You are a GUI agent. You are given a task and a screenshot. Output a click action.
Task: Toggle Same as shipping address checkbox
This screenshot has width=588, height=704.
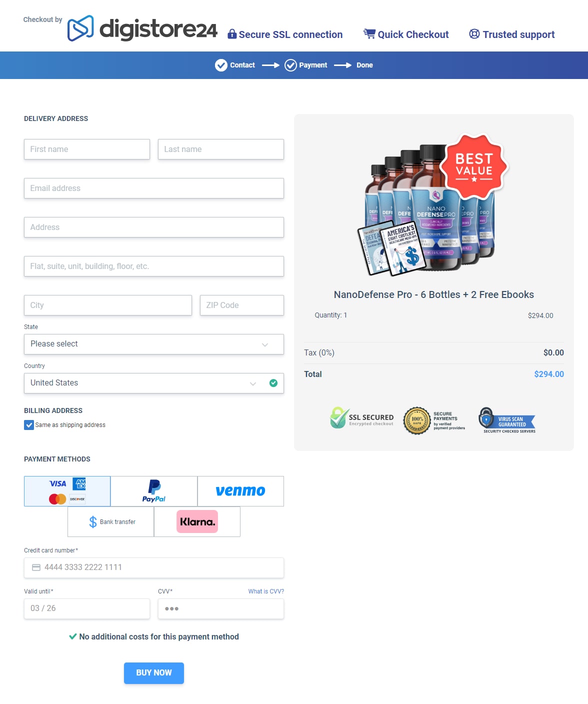point(29,425)
